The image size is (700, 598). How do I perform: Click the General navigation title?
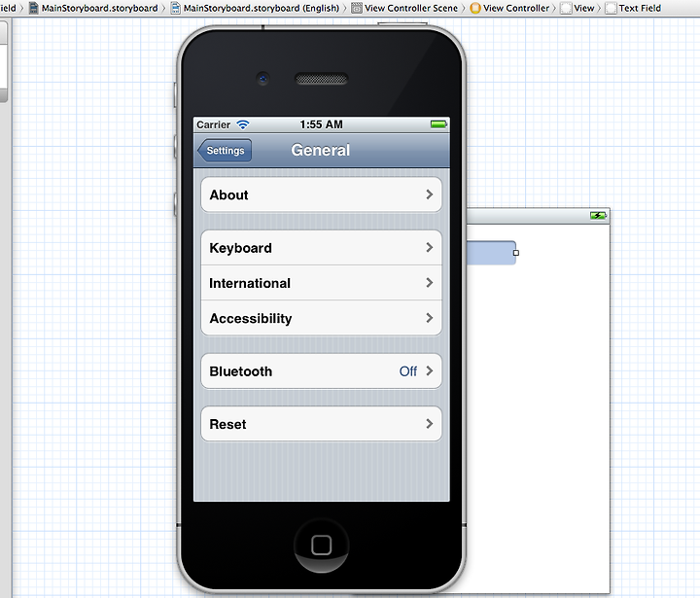point(321,150)
